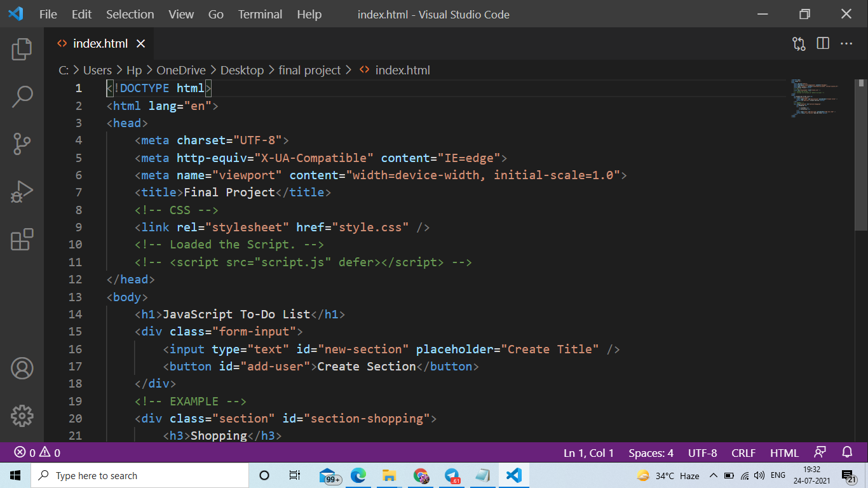Open the Windows action center icon
This screenshot has width=868, height=488.
[848, 475]
